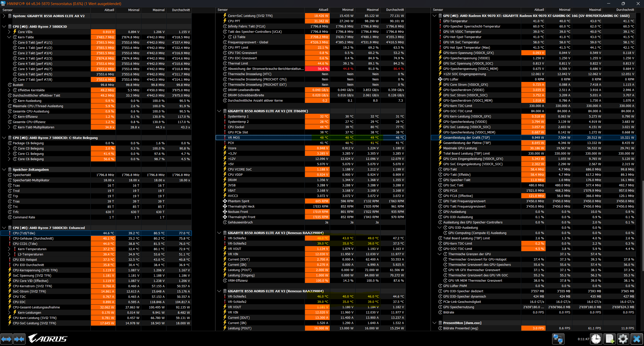Select the VR MOS temperature row

click(234, 137)
